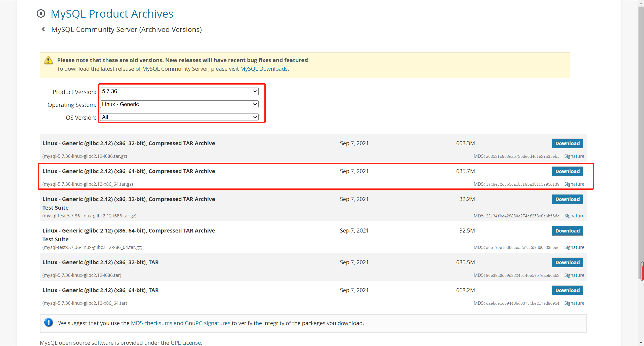This screenshot has height=346, width=644.
Task: Open Signature for the i686.tar.gz file
Action: coord(574,156)
